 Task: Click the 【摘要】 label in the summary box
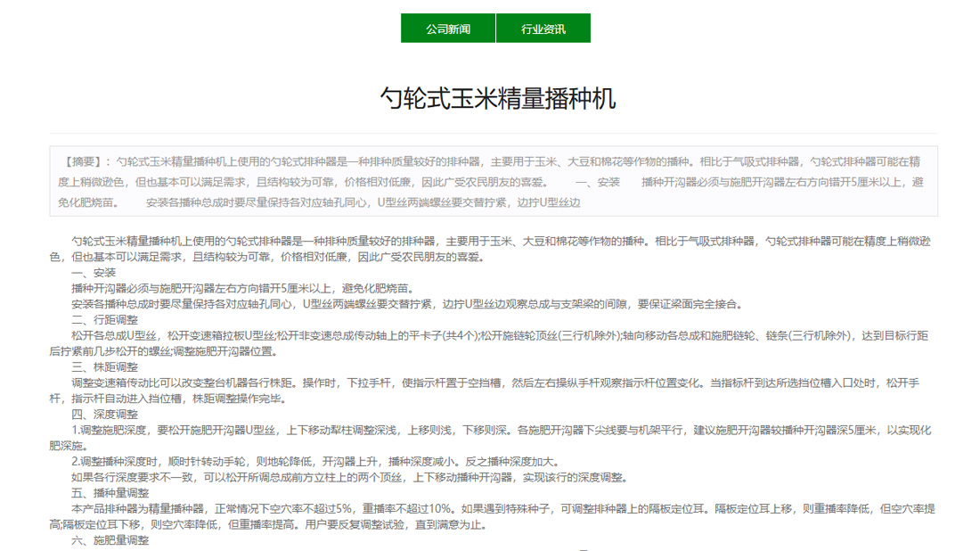pos(85,162)
